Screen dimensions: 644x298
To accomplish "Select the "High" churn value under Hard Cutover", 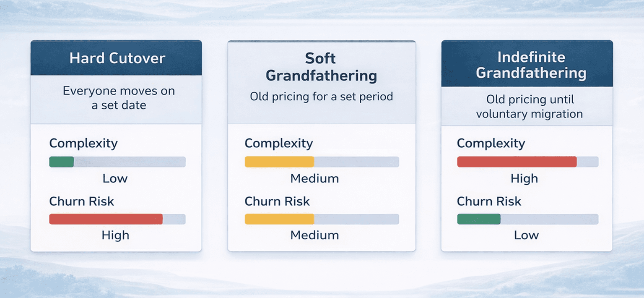I will click(115, 235).
